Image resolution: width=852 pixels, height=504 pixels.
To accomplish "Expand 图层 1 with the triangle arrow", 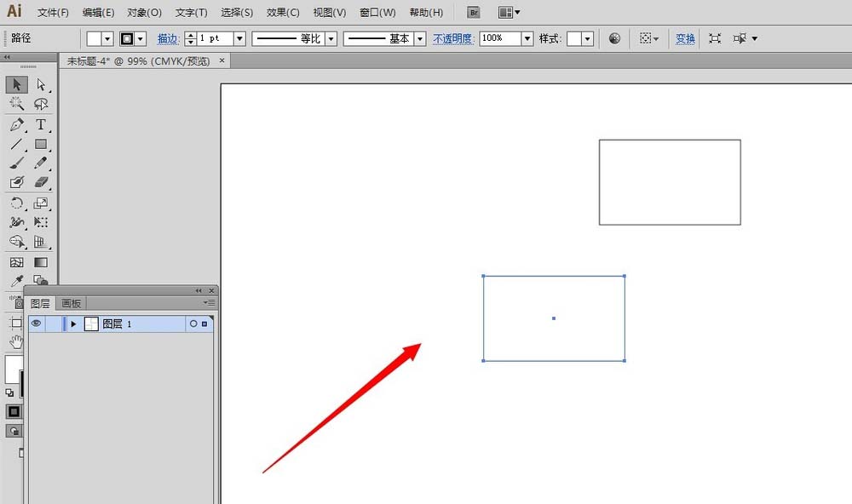I will pos(73,324).
